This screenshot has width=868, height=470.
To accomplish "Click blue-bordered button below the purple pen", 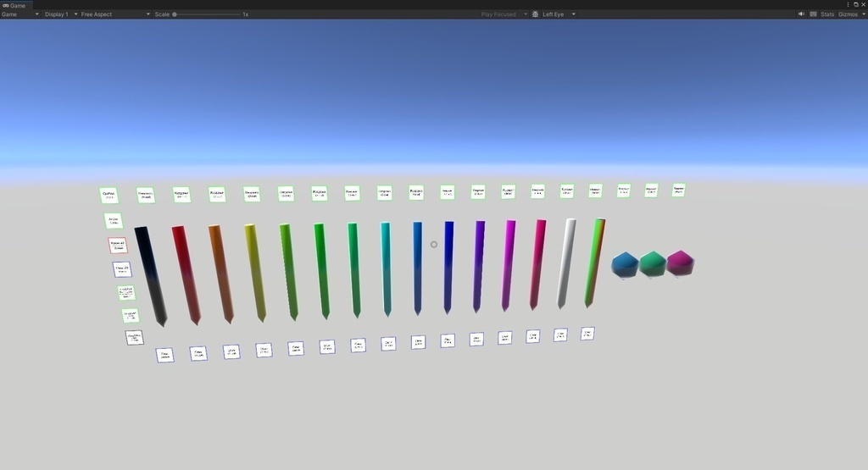I will (476, 339).
